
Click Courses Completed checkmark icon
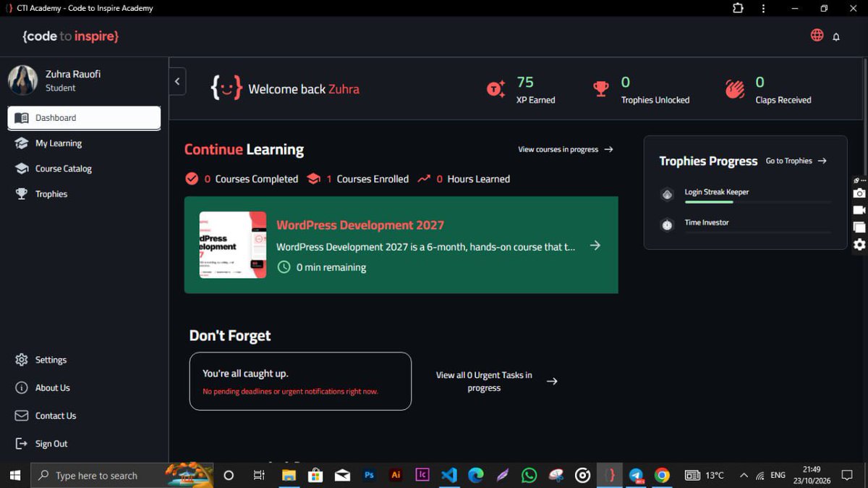[x=192, y=179]
